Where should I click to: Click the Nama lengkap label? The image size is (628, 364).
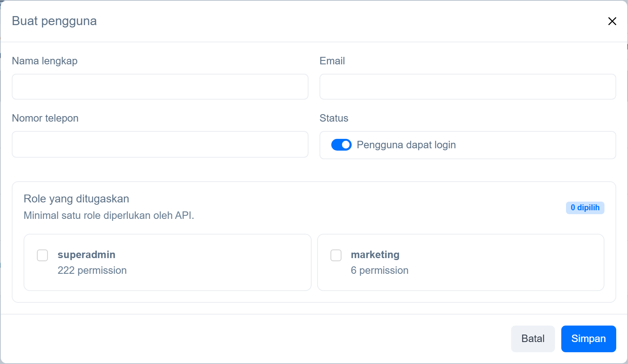point(45,61)
